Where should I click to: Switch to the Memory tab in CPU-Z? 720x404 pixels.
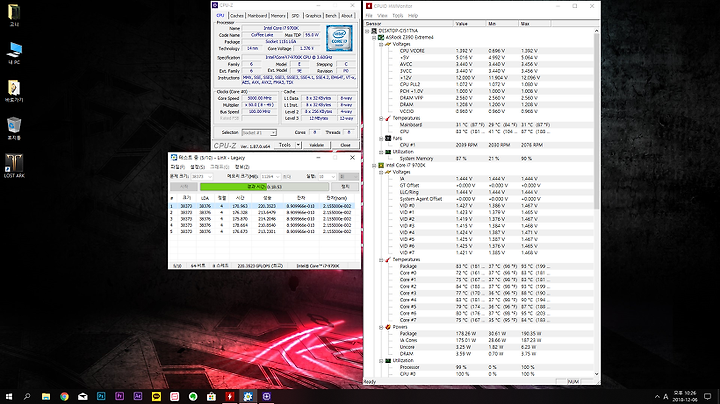tap(278, 16)
